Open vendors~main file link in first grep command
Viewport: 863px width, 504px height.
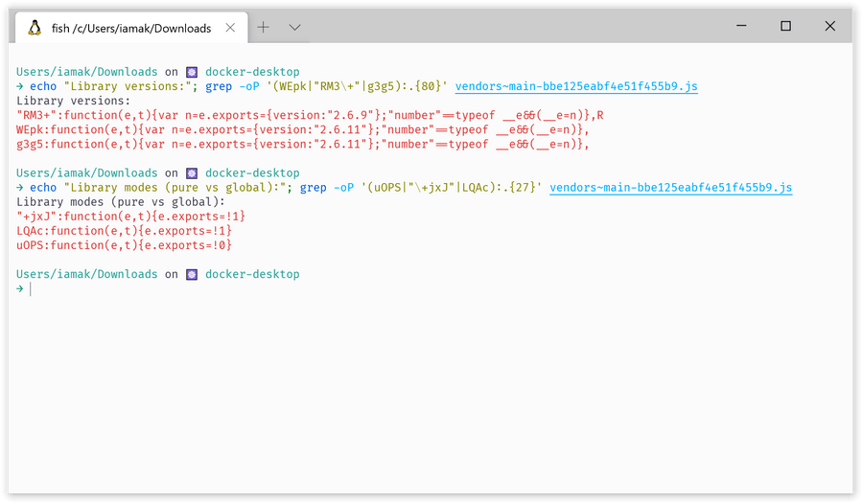click(x=576, y=86)
